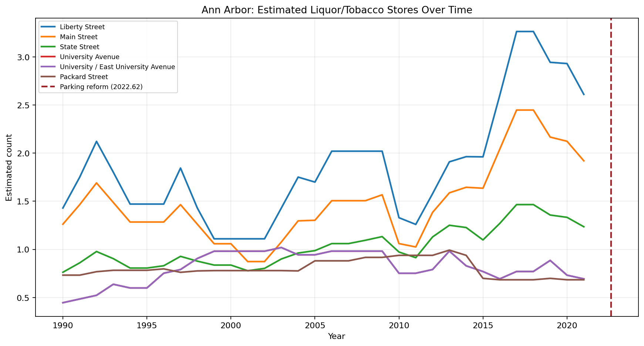Select the orange Main Street line
644x346 pixels.
pos(525,110)
